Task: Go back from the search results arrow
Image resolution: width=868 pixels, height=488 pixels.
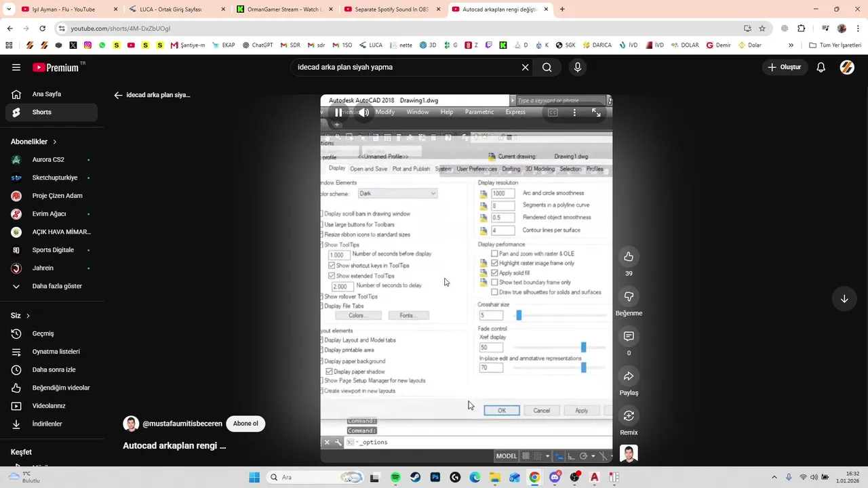Action: [x=118, y=95]
